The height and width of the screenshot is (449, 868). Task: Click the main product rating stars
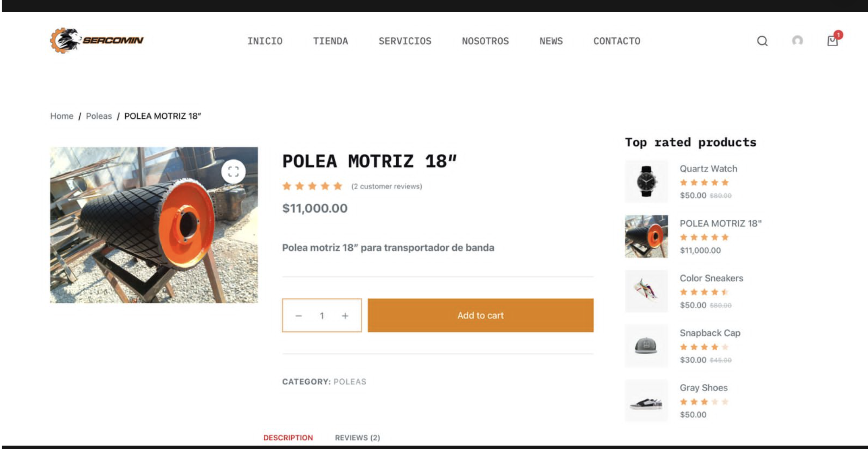click(x=312, y=186)
